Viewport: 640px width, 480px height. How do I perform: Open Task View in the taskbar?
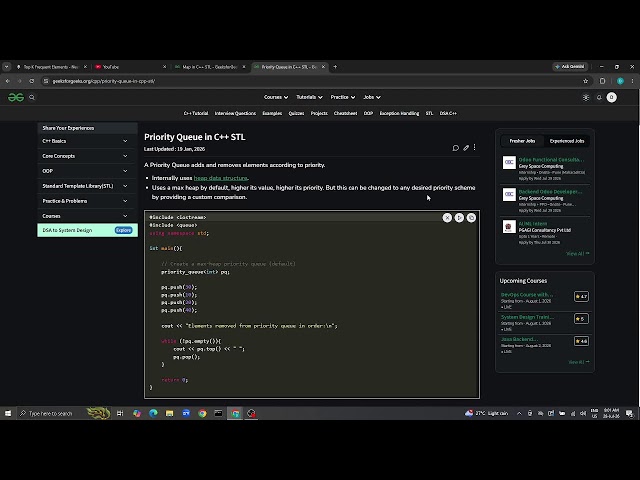coord(120,413)
